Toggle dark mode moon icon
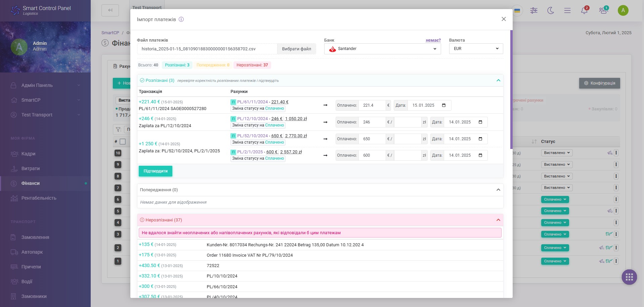This screenshot has width=644, height=307. tap(551, 10)
